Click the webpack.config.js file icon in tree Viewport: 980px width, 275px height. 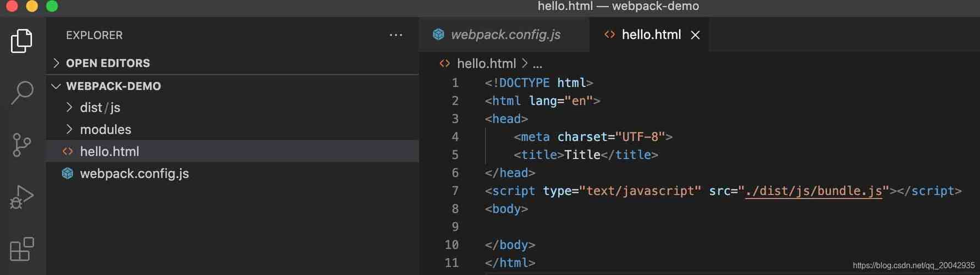(68, 174)
